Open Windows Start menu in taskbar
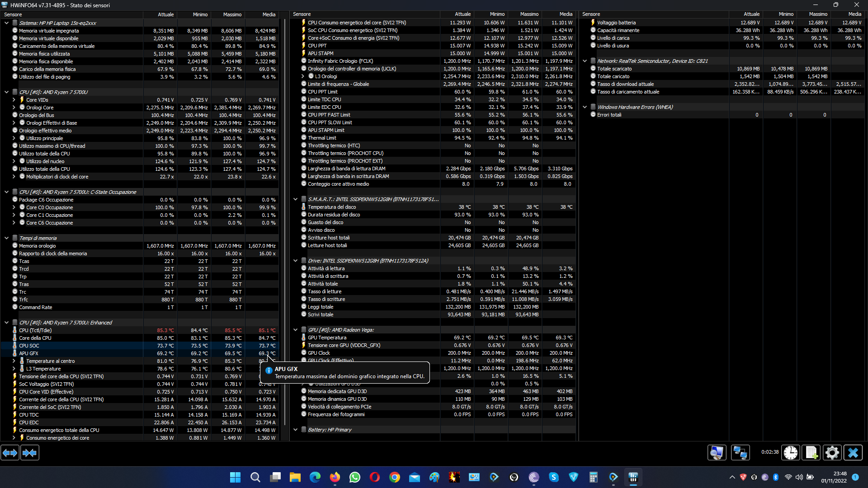The width and height of the screenshot is (868, 488). point(235,477)
